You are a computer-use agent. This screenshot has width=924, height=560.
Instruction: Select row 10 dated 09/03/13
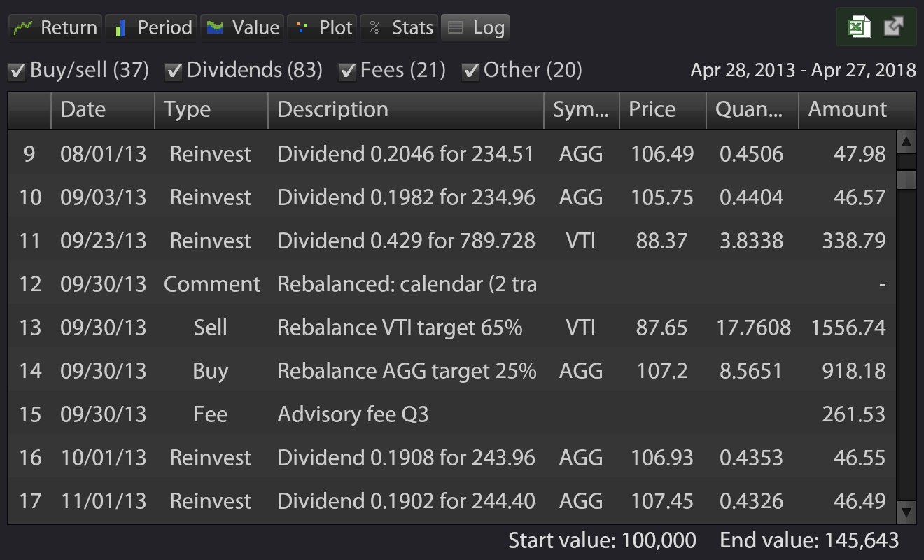coord(451,197)
